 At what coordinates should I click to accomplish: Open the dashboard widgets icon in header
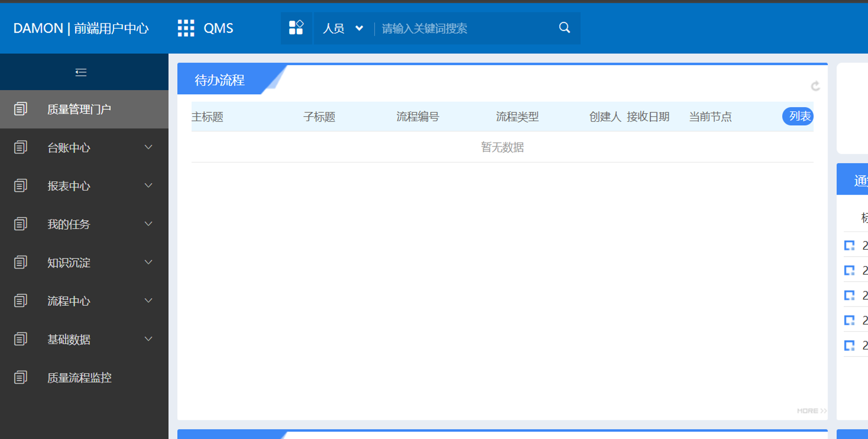pyautogui.click(x=296, y=28)
